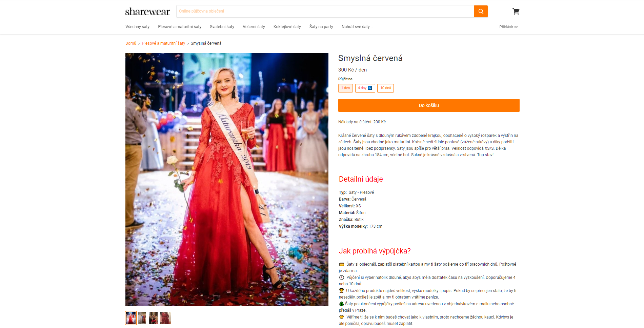644x328 pixels.
Task: Open Koktejlové šaty category
Action: click(x=287, y=27)
